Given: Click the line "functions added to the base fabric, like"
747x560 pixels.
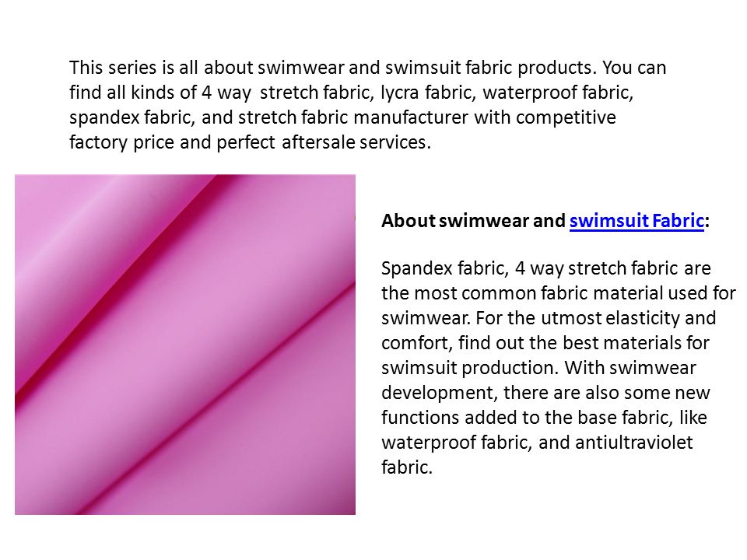Looking at the screenshot, I should 544,418.
